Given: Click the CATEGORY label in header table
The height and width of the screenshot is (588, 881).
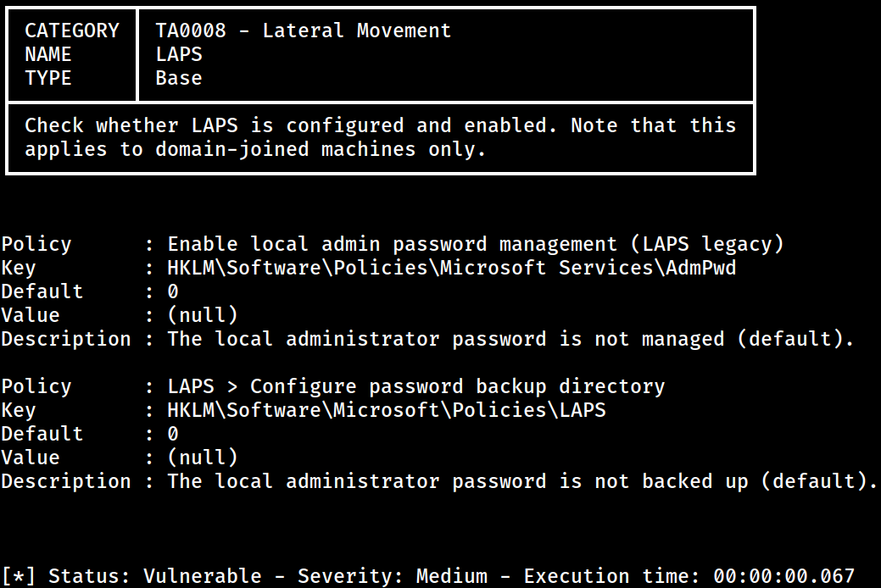Looking at the screenshot, I should [x=72, y=31].
